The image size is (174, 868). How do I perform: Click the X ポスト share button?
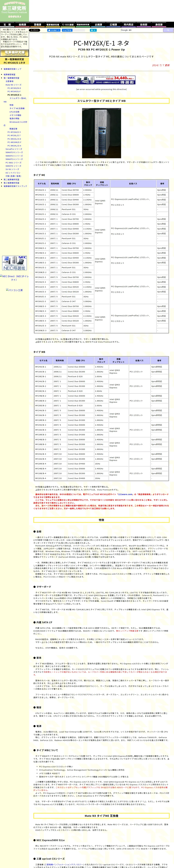(x=35, y=30)
